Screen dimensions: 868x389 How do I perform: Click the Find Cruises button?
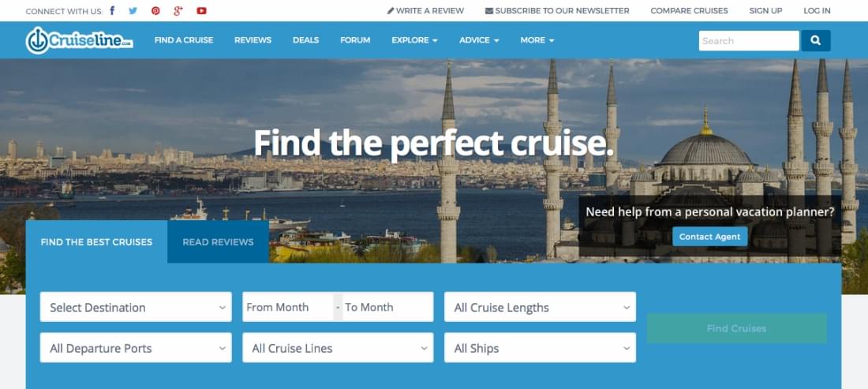(x=737, y=328)
